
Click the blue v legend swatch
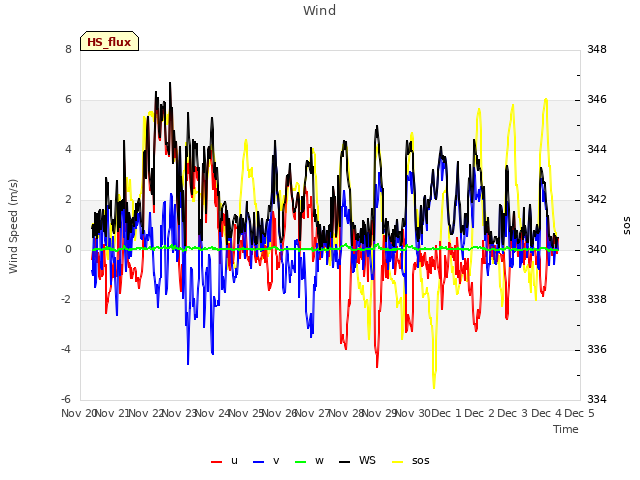point(258,462)
